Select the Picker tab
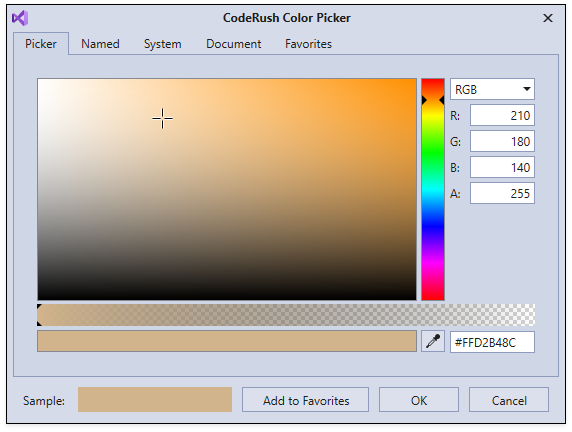Viewport: 572px width, 432px height. pos(41,44)
